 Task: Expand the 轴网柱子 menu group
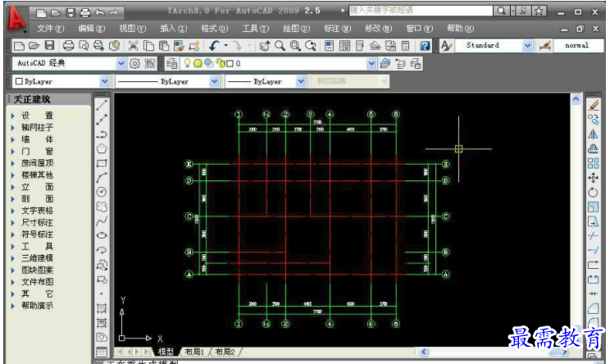(x=38, y=127)
